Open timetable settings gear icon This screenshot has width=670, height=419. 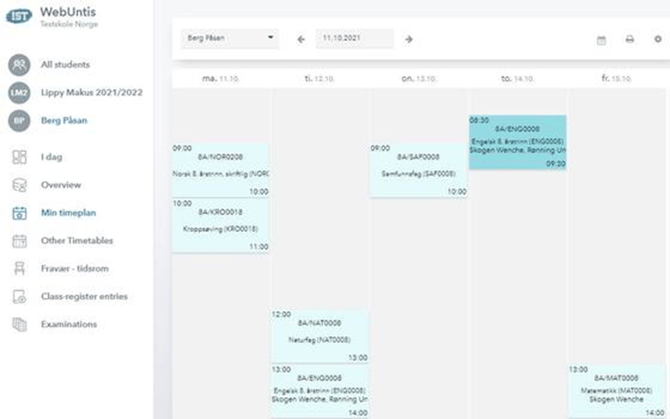click(x=658, y=40)
